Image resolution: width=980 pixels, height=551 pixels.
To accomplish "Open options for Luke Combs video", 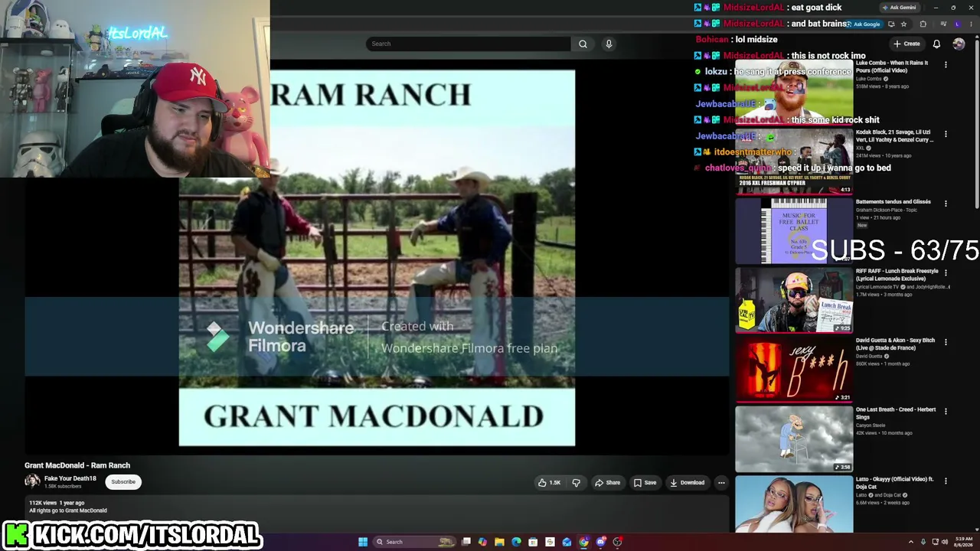I will pyautogui.click(x=946, y=65).
